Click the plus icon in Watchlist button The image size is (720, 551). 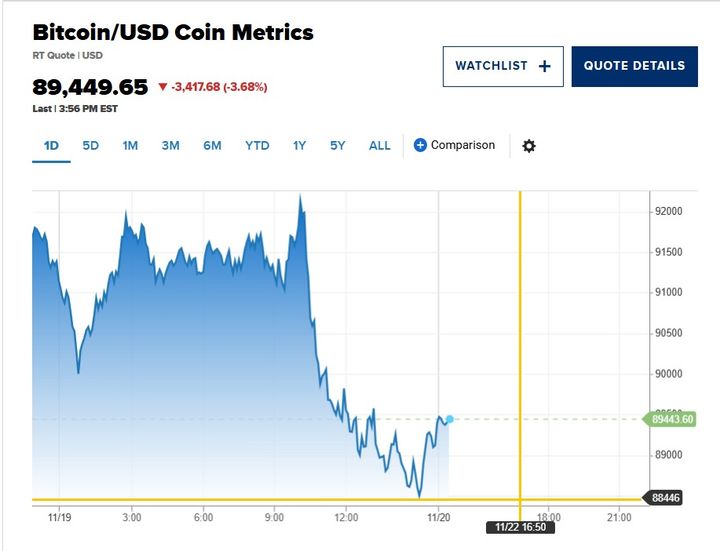544,66
